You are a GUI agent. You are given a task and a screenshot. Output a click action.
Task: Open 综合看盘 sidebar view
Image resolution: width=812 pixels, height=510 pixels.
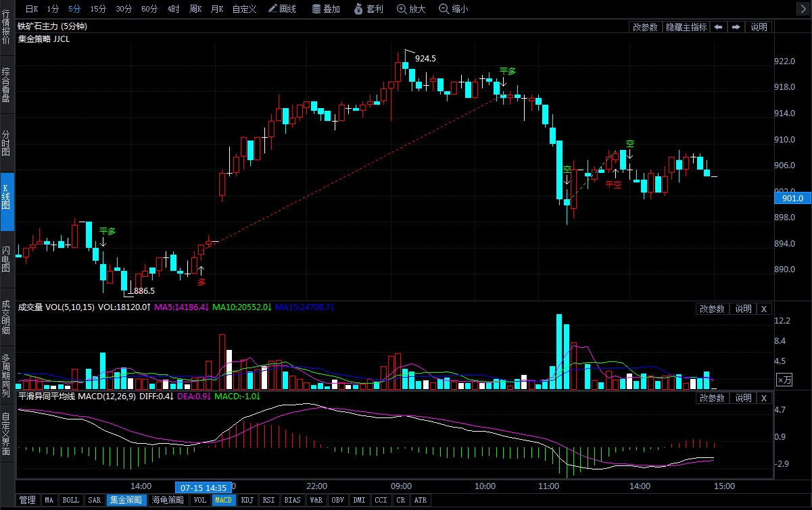[x=6, y=84]
